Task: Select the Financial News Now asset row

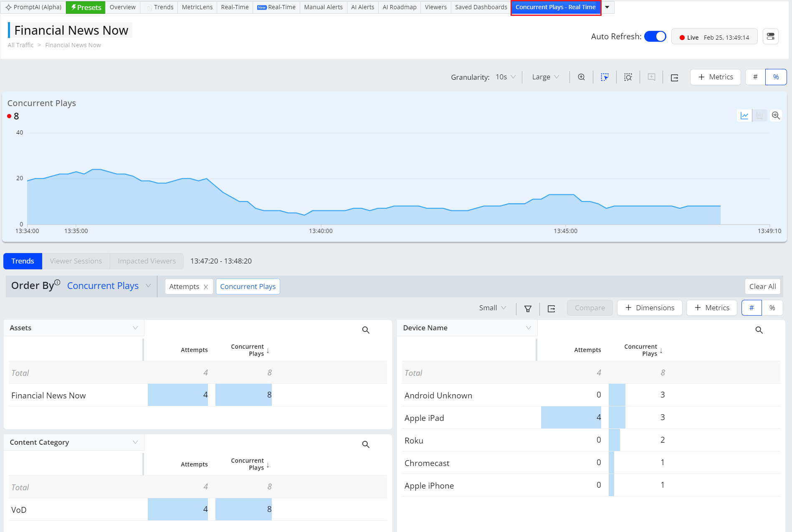Action: point(198,395)
